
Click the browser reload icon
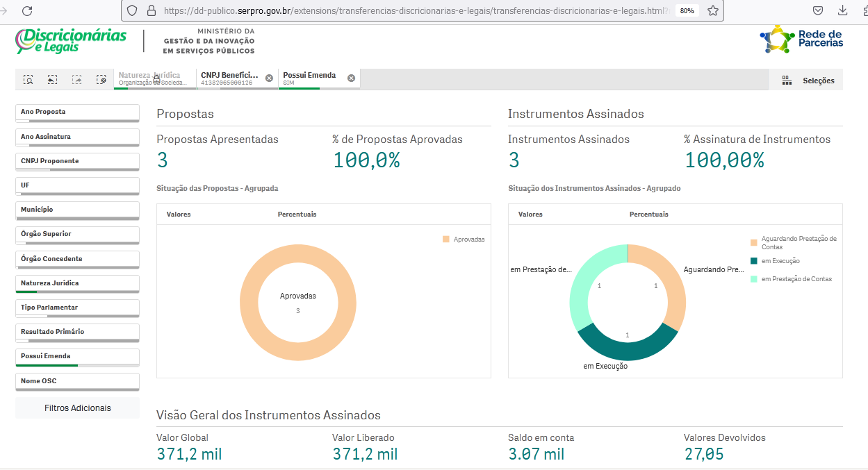[x=27, y=10]
